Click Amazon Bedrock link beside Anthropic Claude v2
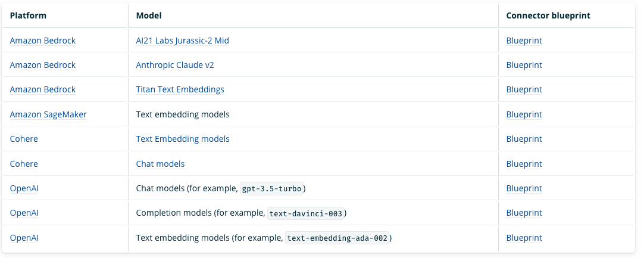The image size is (644, 258). pos(43,65)
